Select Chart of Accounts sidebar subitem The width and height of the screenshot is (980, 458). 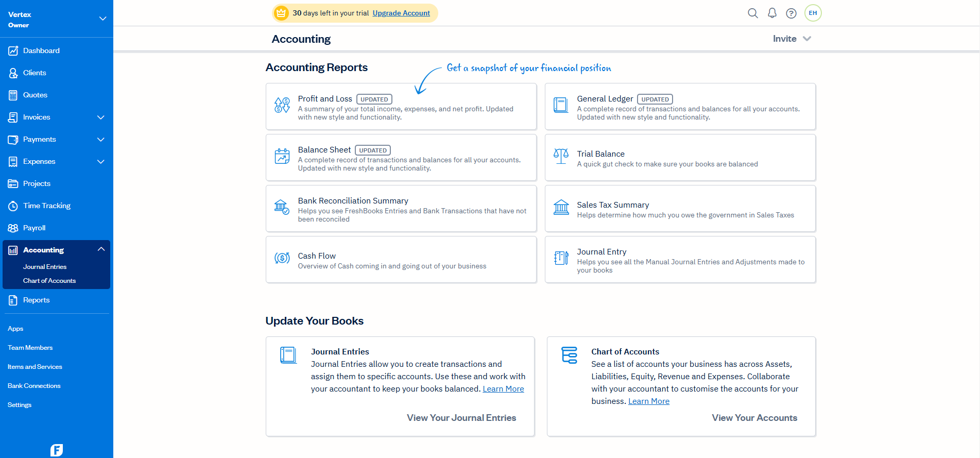click(x=49, y=281)
